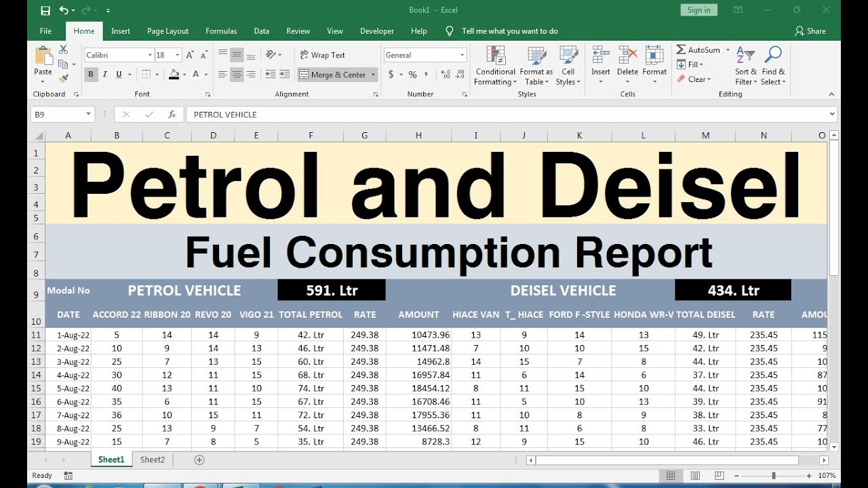The height and width of the screenshot is (488, 868).
Task: Open Sort & Filter options
Action: point(746,66)
